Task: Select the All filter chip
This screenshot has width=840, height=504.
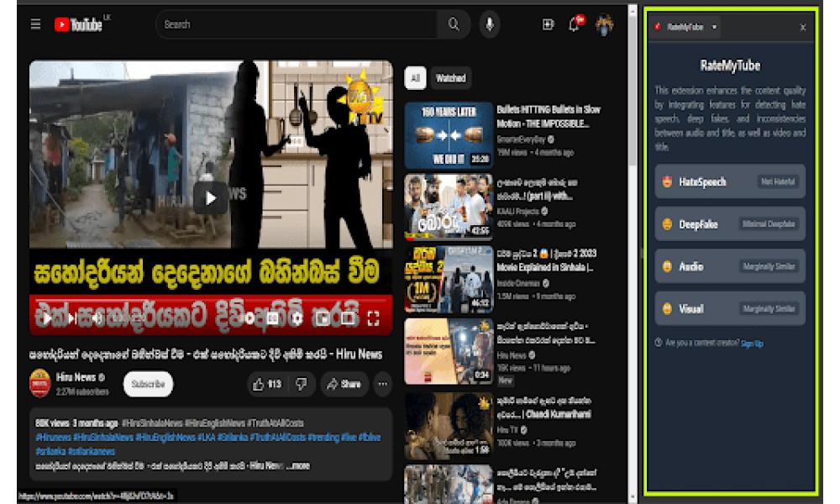Action: 415,78
